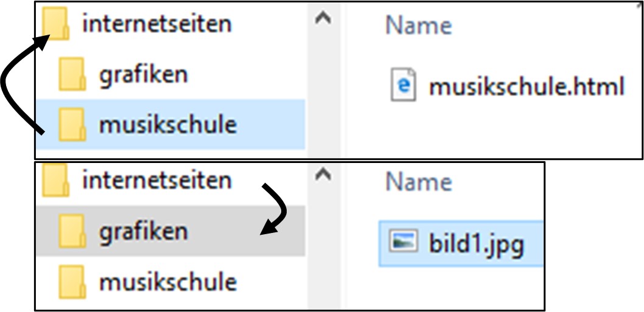Screen dimensions: 644x312
Task: Open the grafiken label in the upper tree
Action: pyautogui.click(x=143, y=75)
